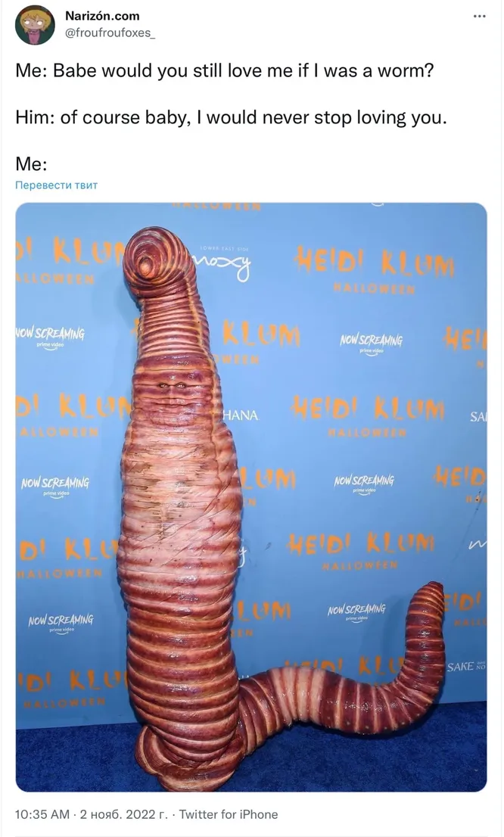
Task: Click the tweet line starting 'Him: of course baby'
Action: click(231, 117)
